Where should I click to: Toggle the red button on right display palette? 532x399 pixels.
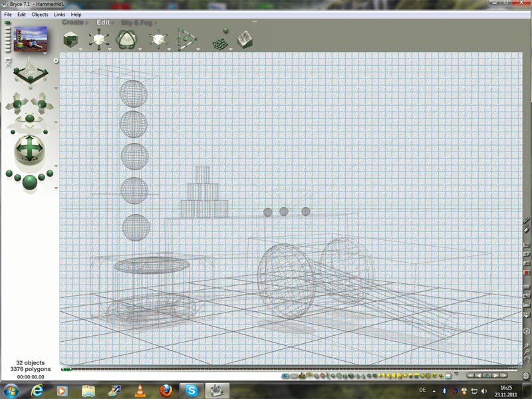click(526, 273)
